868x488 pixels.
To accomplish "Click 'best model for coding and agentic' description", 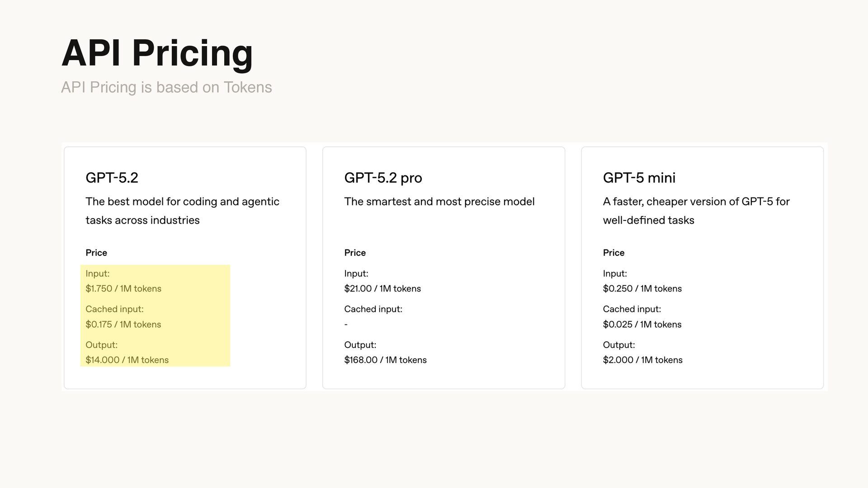I will click(x=182, y=202).
